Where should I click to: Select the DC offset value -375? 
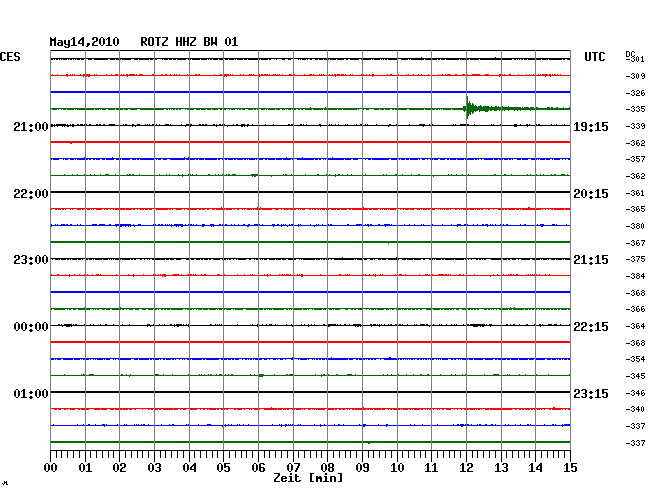[635, 259]
